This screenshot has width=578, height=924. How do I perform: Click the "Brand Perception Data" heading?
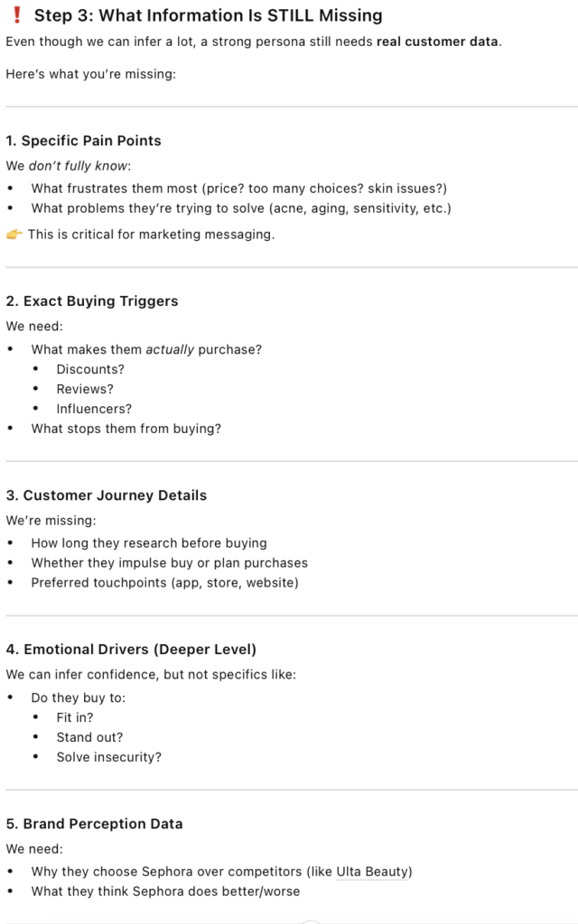(x=94, y=824)
